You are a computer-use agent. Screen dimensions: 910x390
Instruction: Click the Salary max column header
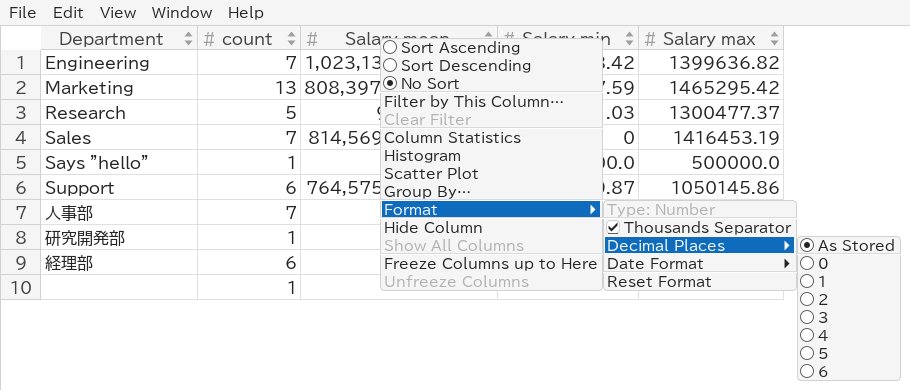(711, 38)
